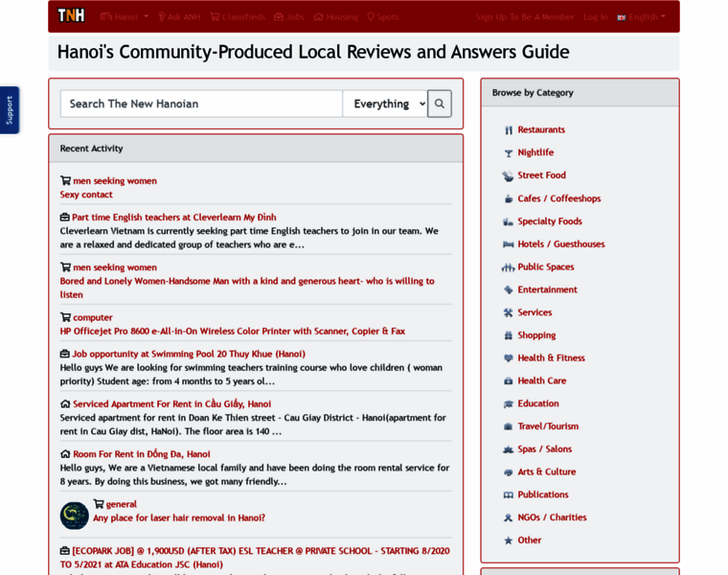Open the Support side tab

coord(10,110)
